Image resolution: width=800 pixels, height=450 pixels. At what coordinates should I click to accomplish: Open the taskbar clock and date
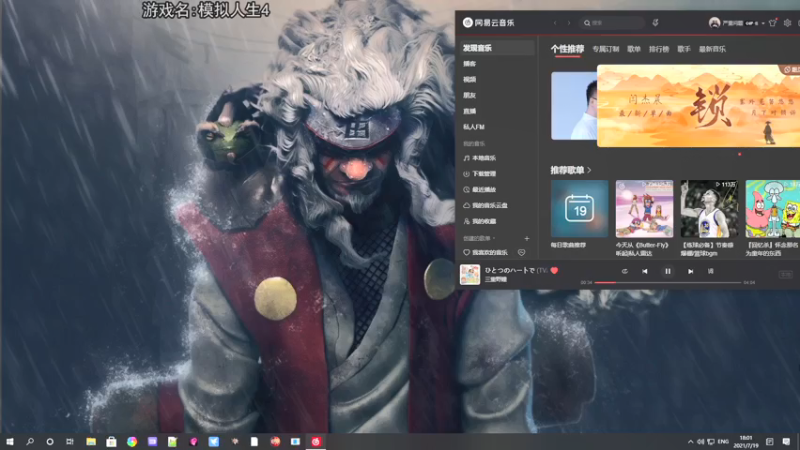click(x=746, y=442)
